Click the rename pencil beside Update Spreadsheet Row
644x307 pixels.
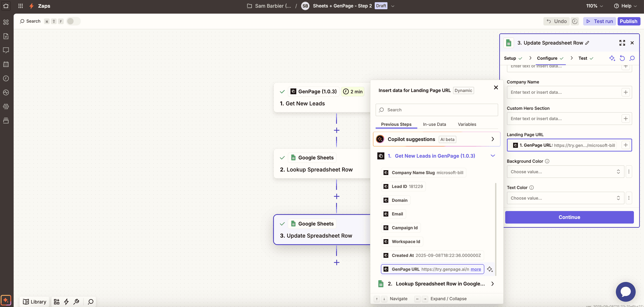587,43
